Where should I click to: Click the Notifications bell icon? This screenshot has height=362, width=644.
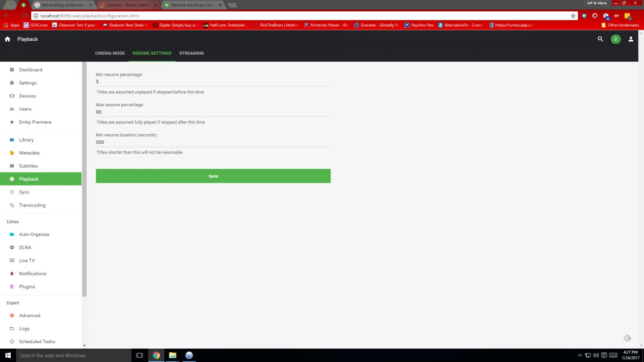coord(12,274)
